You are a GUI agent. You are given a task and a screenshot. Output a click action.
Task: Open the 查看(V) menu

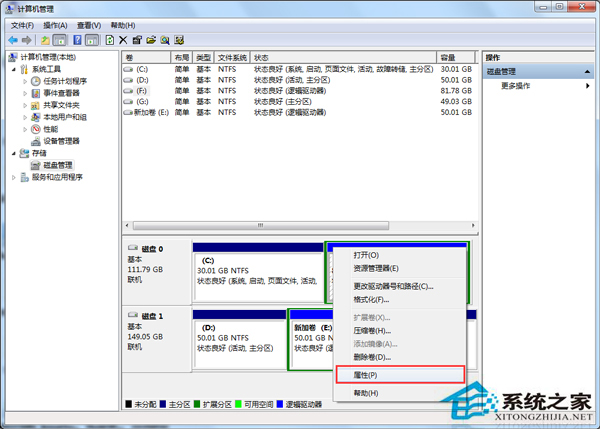pyautogui.click(x=89, y=25)
